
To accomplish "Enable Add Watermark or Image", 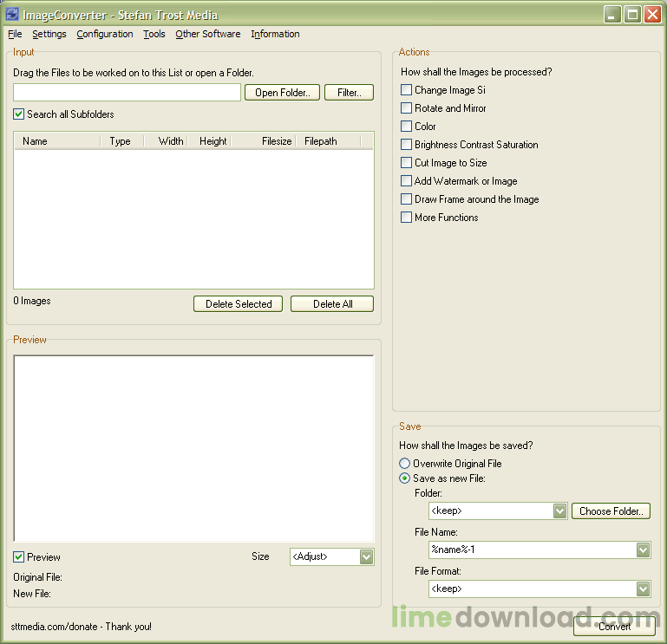I will [407, 181].
